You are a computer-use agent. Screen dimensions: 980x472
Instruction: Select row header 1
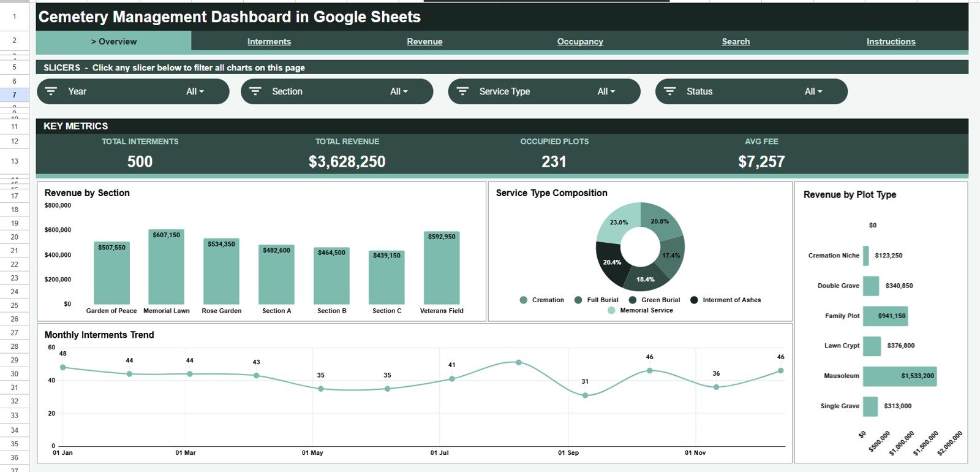pos(14,17)
